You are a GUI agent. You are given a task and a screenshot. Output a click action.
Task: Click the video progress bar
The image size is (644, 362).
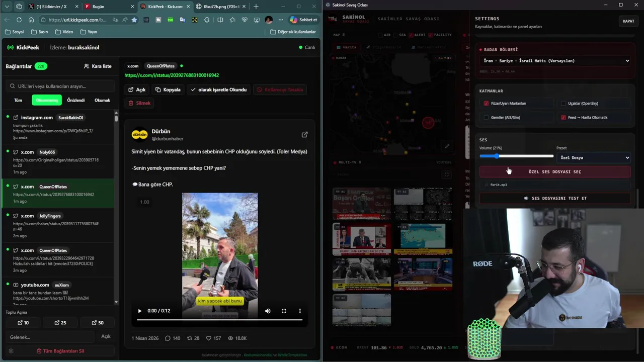click(220, 320)
